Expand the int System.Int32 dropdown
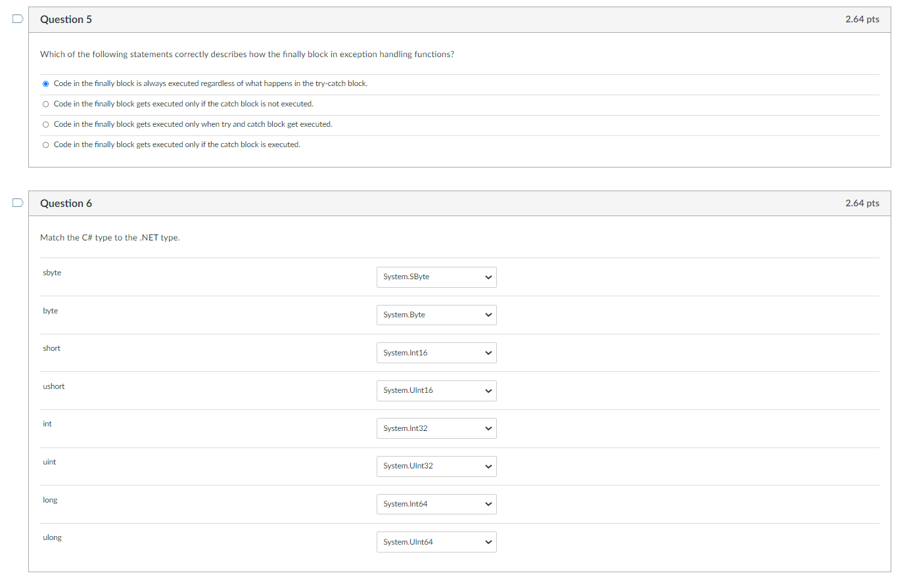Image resolution: width=913 pixels, height=588 pixels. [x=436, y=428]
